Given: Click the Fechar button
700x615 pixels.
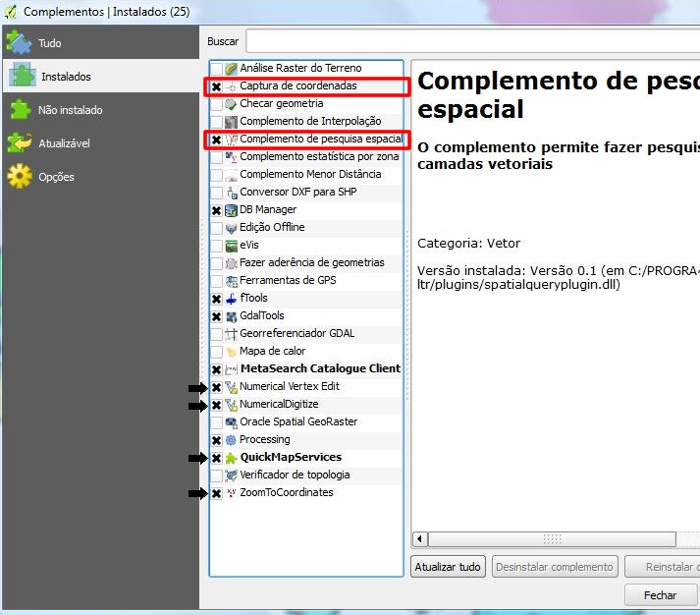Looking at the screenshot, I should [660, 595].
